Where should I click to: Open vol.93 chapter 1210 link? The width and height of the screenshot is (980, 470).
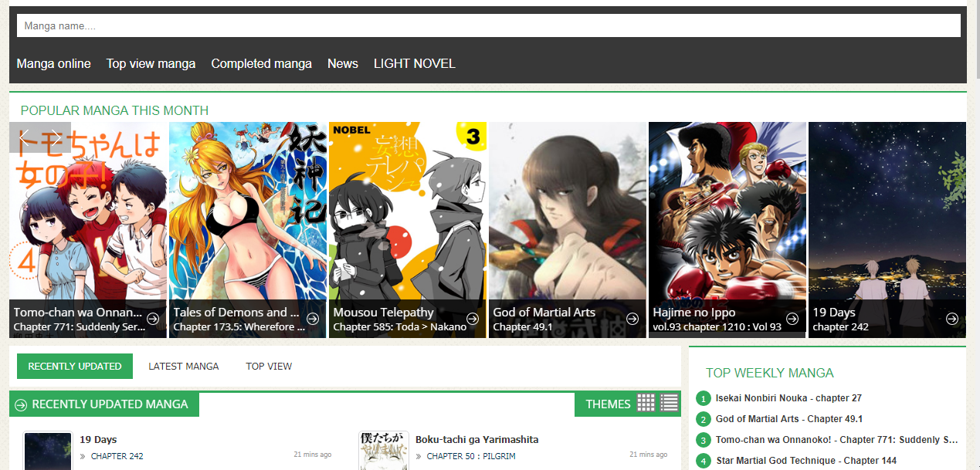coord(717,327)
